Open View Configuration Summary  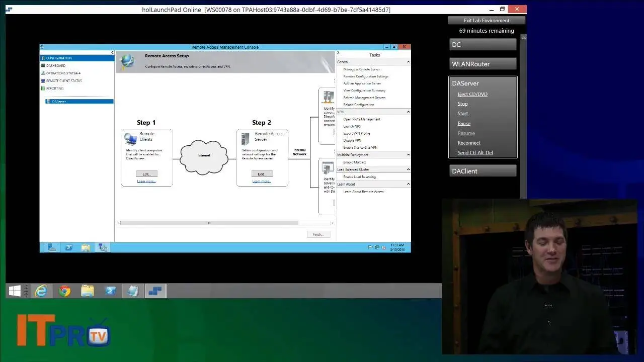click(364, 90)
